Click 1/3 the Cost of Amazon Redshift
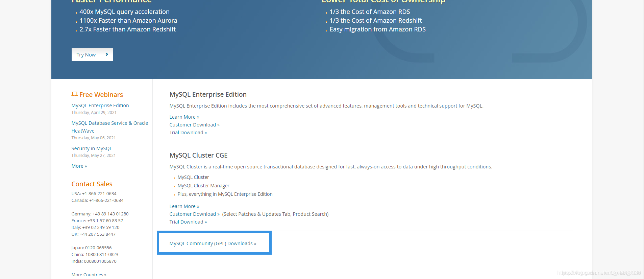Screen dimensions: 644x279 (376, 21)
